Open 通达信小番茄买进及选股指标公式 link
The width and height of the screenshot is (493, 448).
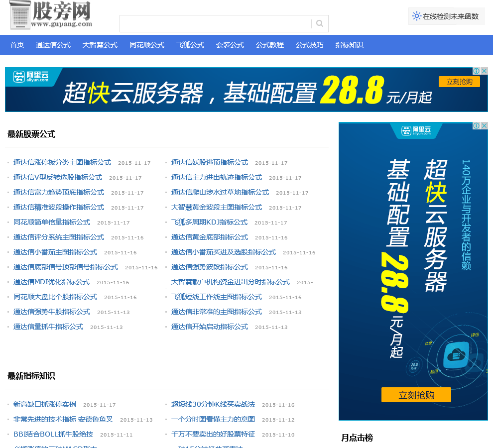[x=224, y=252]
